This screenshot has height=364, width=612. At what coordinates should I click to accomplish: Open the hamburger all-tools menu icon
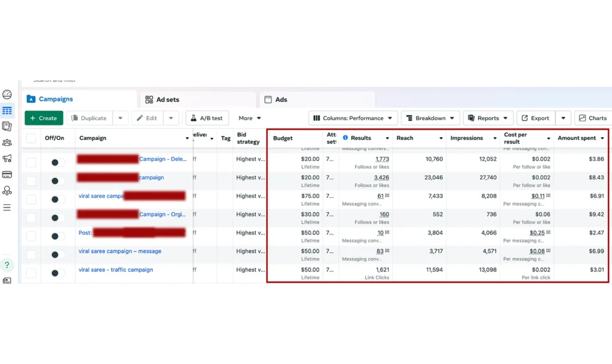coord(7,207)
